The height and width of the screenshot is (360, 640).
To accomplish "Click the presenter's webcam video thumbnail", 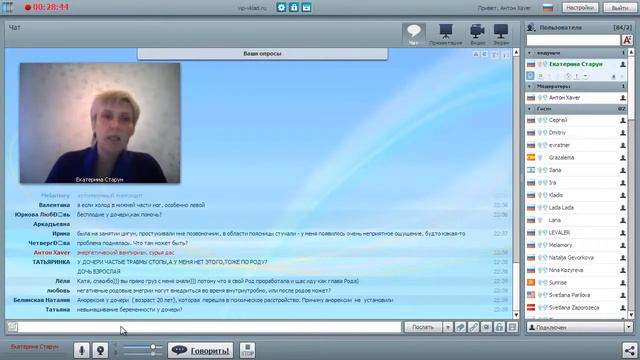I will tap(100, 123).
